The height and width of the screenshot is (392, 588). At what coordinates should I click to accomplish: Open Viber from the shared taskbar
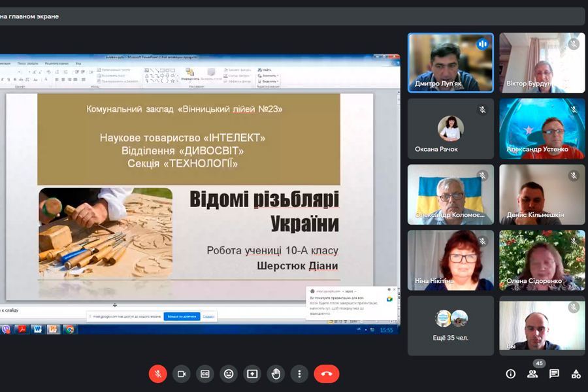click(x=6, y=329)
